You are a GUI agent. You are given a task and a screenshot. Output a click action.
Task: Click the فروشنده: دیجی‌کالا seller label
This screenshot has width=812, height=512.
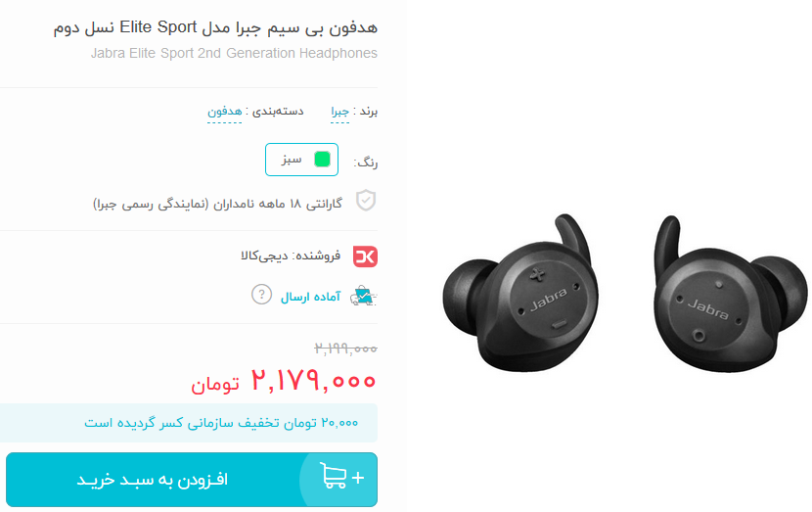291,256
